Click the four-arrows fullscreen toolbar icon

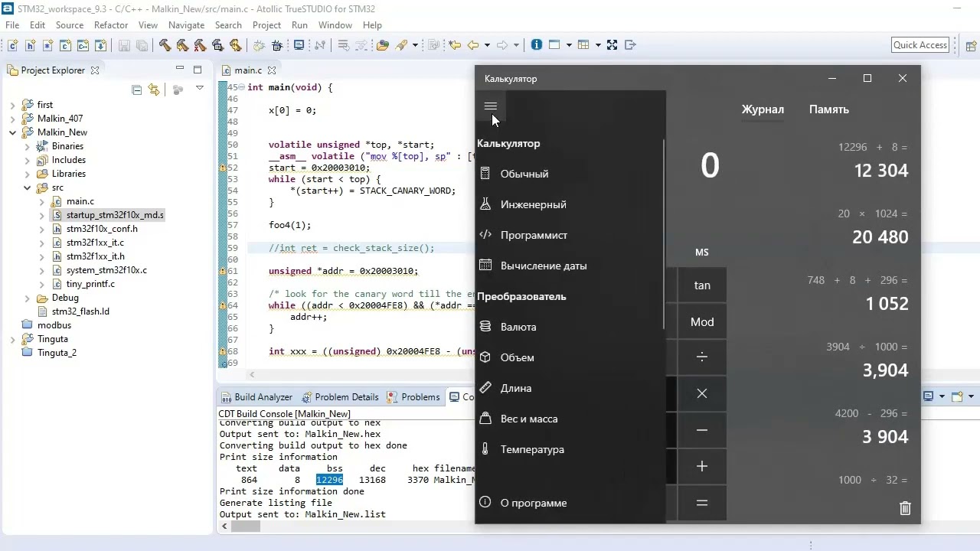coord(612,44)
